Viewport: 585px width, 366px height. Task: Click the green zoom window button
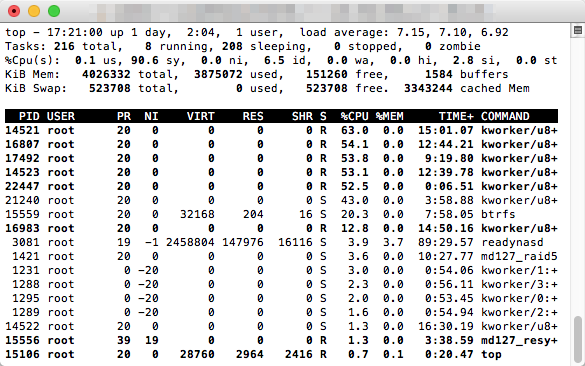pos(54,11)
